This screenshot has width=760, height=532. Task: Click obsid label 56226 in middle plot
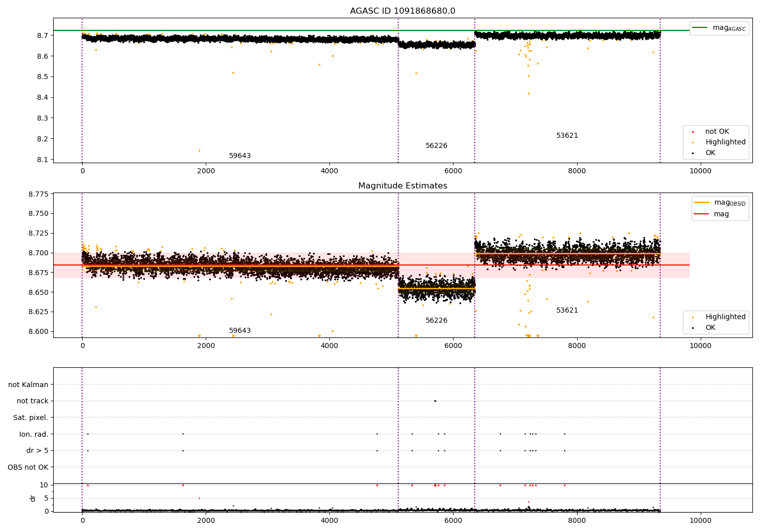pos(436,321)
